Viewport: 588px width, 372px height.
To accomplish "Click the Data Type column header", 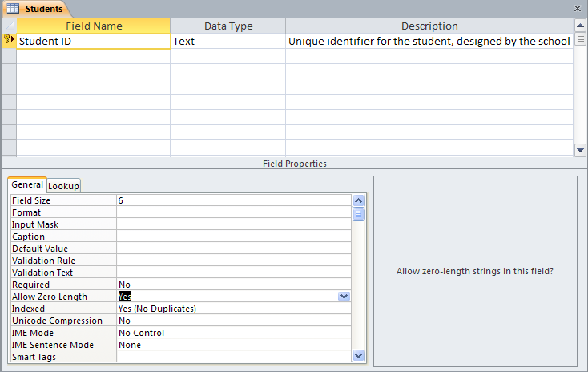I will click(x=228, y=26).
